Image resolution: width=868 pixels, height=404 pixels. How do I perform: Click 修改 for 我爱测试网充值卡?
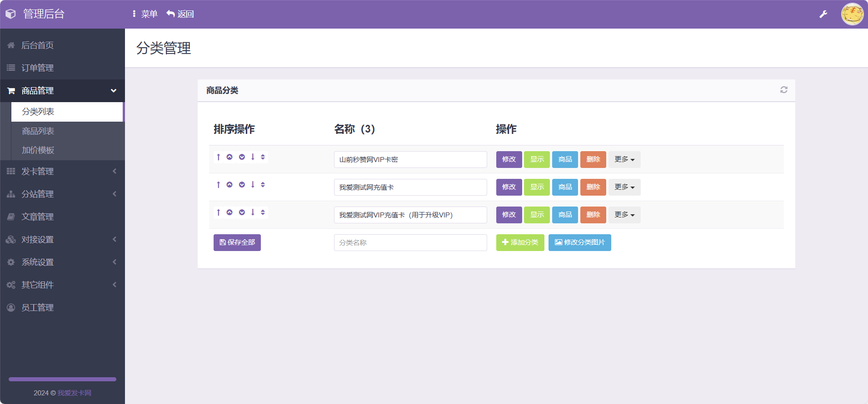pyautogui.click(x=509, y=187)
